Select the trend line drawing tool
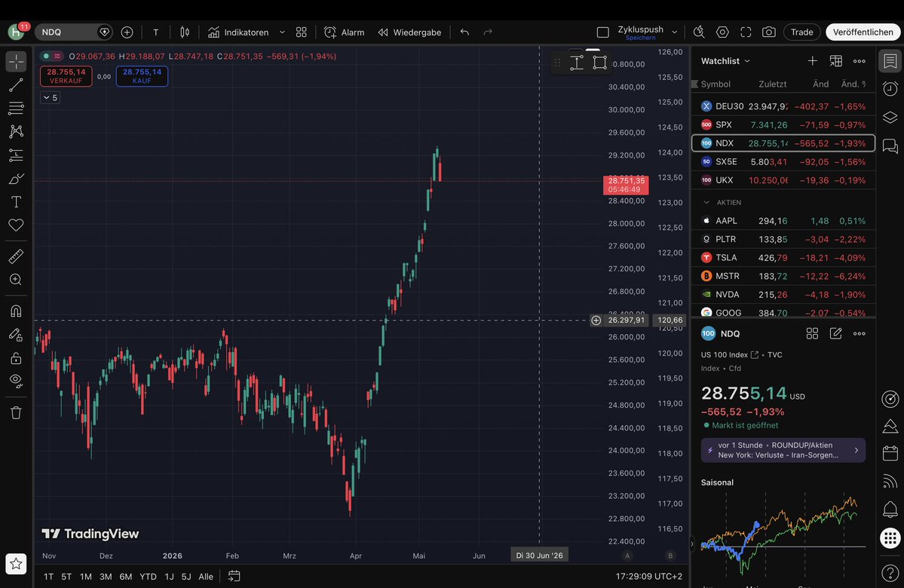 (16, 84)
